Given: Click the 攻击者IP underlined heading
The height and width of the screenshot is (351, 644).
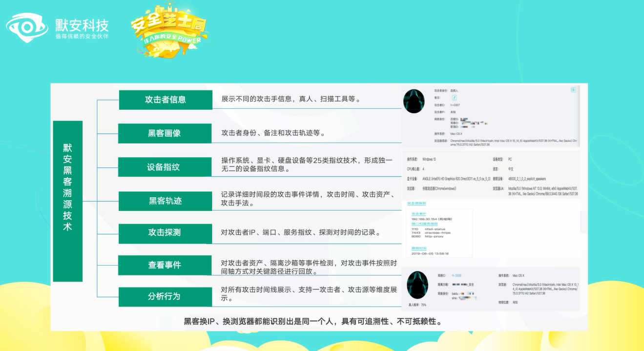Looking at the screenshot, I should point(419,214).
